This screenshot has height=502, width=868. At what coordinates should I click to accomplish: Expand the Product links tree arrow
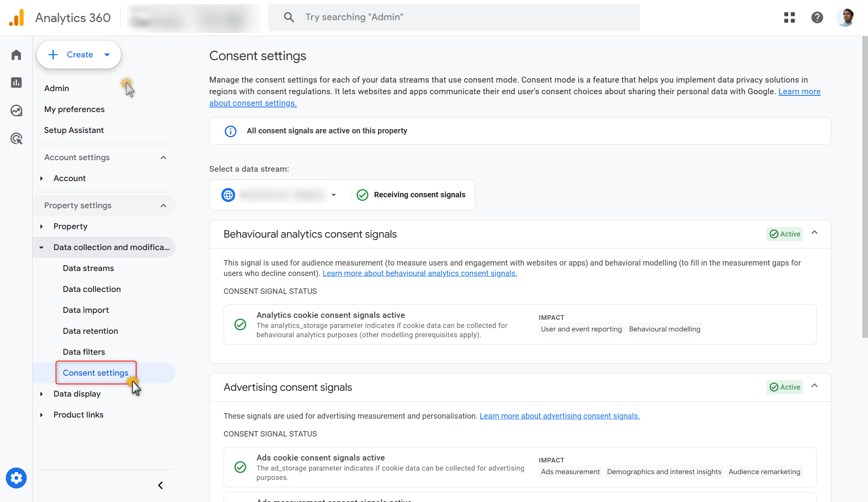point(41,415)
